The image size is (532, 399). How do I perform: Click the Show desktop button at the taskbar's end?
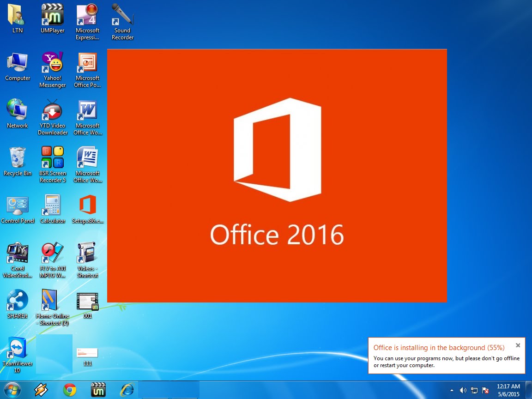(529, 390)
